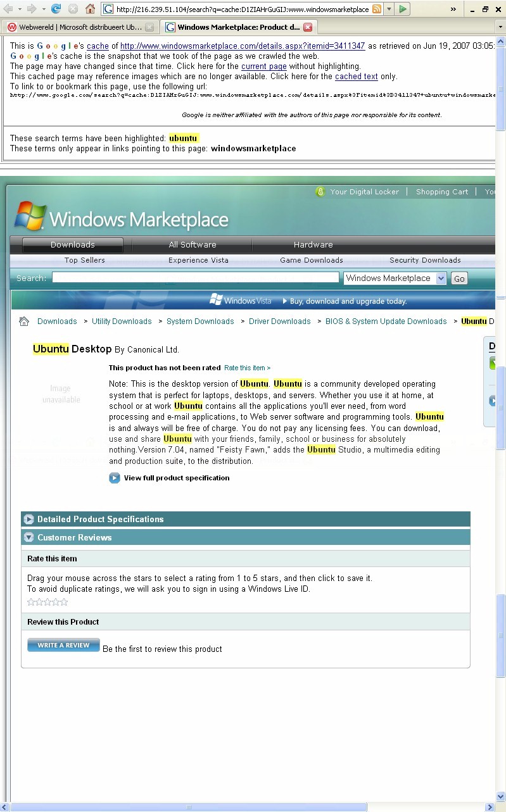Select the All Software navigation tab
Image resolution: width=506 pixels, height=812 pixels.
pos(193,245)
